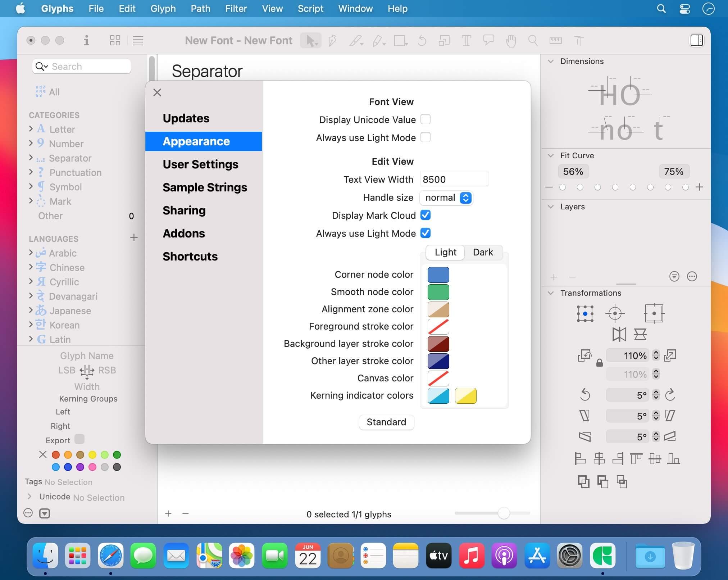Rotate clockwise by 5 degrees

click(670, 395)
